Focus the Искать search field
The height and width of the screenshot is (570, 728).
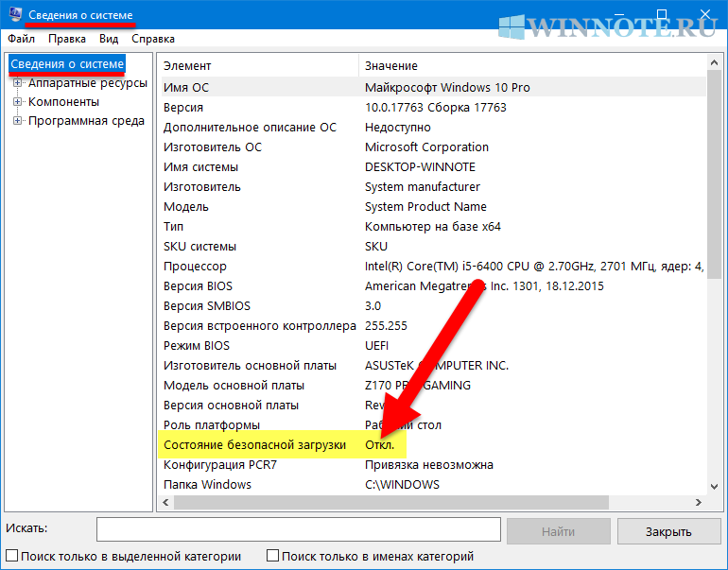299,529
